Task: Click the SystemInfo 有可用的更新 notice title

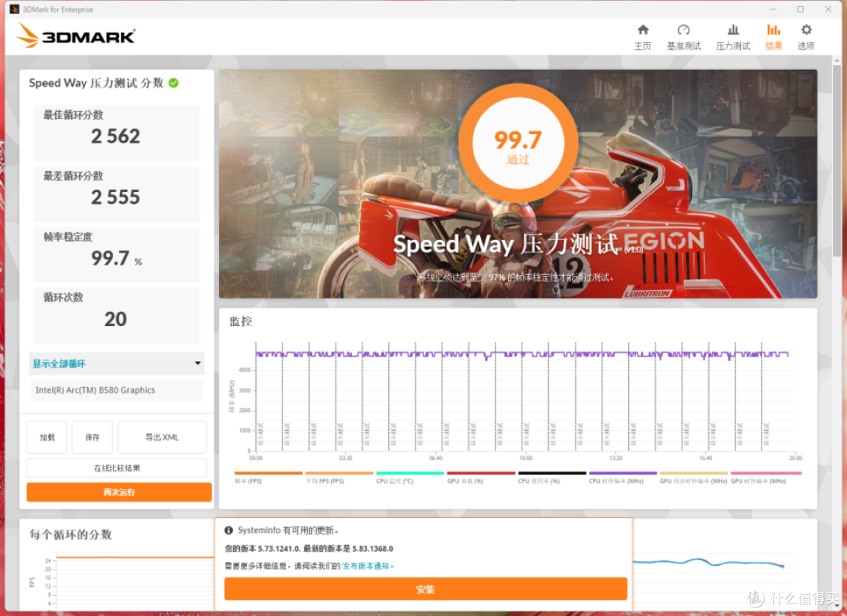Action: 289,530
